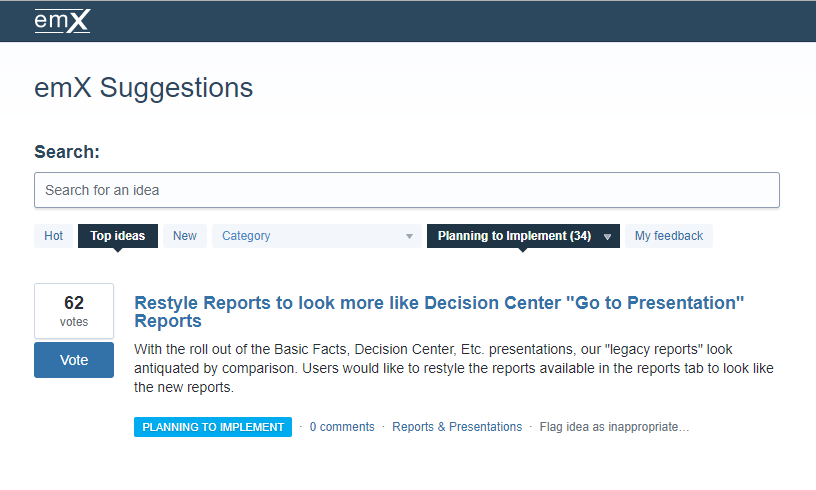Image resolution: width=816 pixels, height=490 pixels.
Task: Focus the Search for an idea field
Action: coord(407,190)
